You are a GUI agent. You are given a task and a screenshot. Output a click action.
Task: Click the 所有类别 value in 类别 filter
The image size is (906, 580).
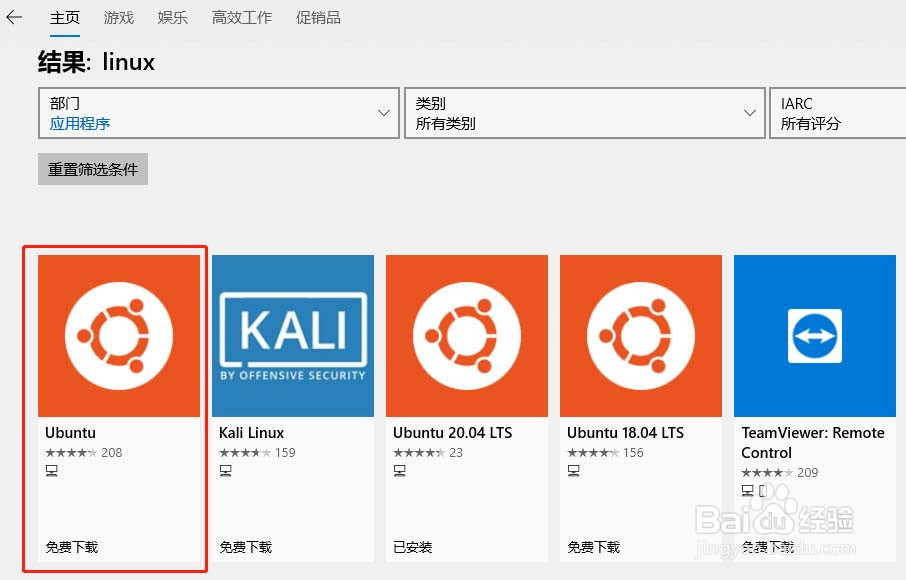445,124
